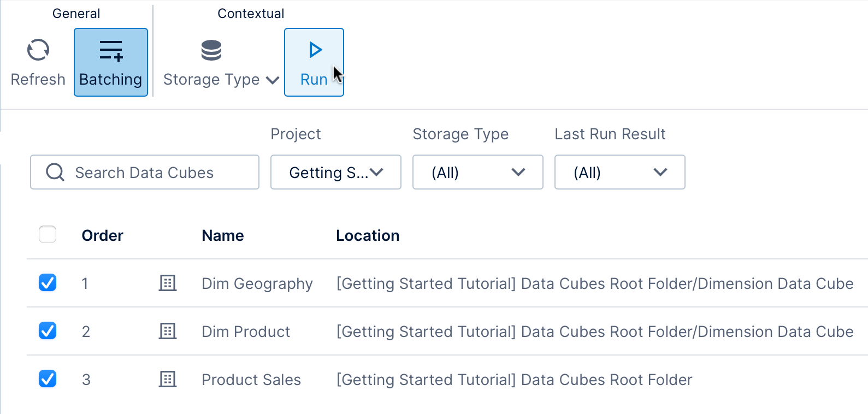Expand the Last Run Result dropdown

[x=619, y=173]
